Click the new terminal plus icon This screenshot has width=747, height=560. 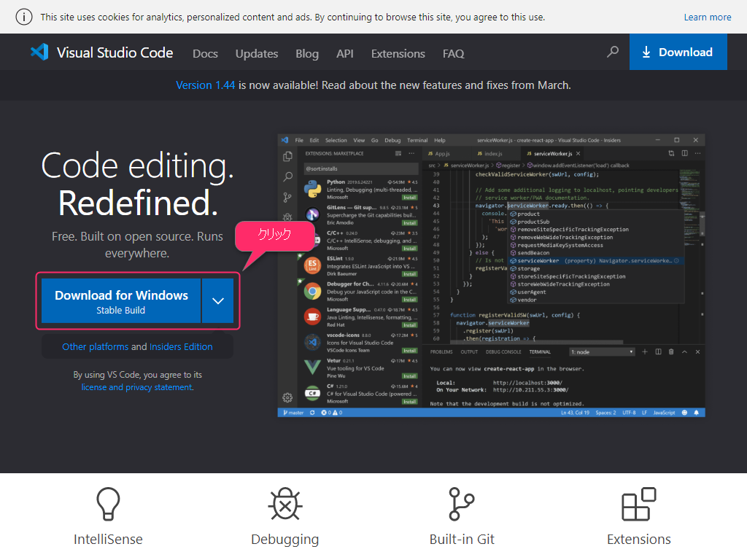[645, 352]
